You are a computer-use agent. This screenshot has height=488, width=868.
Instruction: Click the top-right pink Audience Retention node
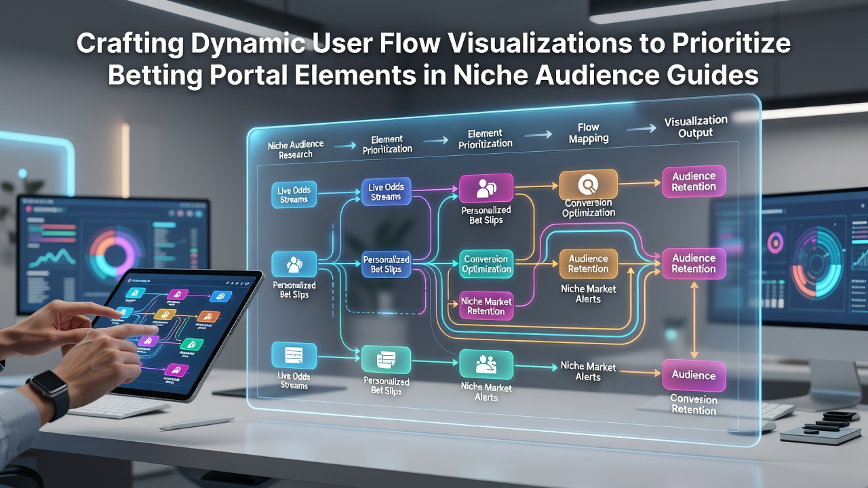(694, 182)
